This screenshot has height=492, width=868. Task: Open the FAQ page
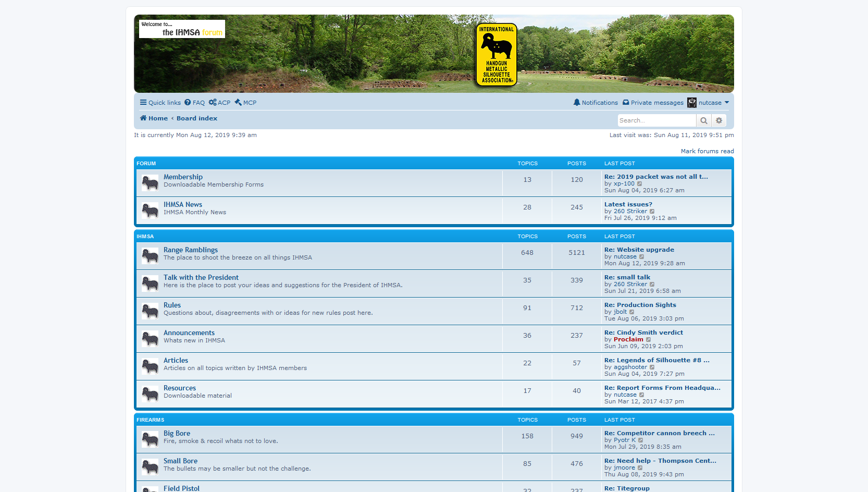coord(194,103)
